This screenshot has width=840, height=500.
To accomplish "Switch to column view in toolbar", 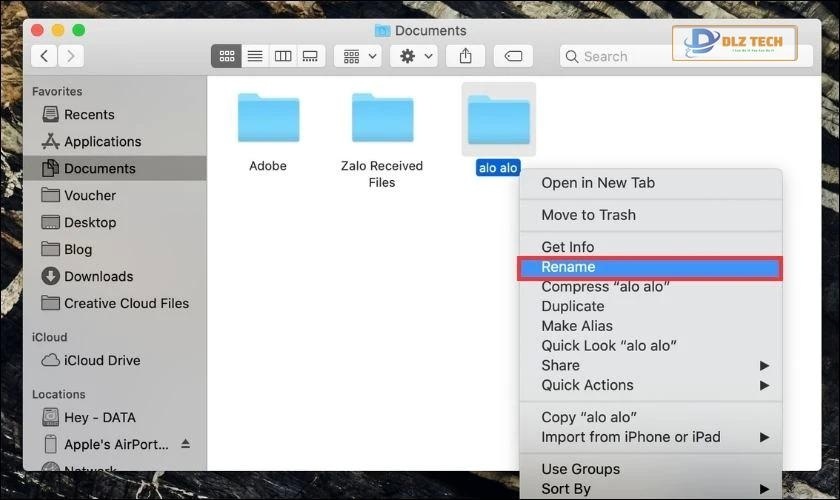I will [282, 56].
